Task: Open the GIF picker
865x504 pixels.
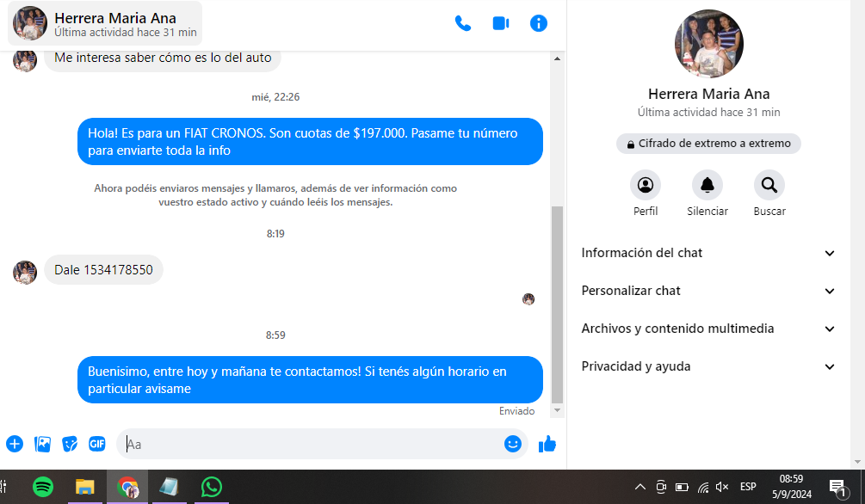Action: click(97, 444)
